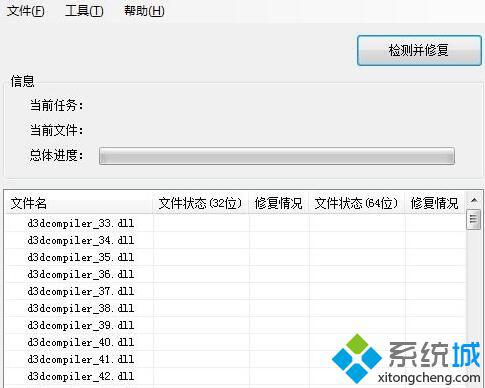Click the 文件状态(64位) column header
485x388 pixels.
coord(357,203)
